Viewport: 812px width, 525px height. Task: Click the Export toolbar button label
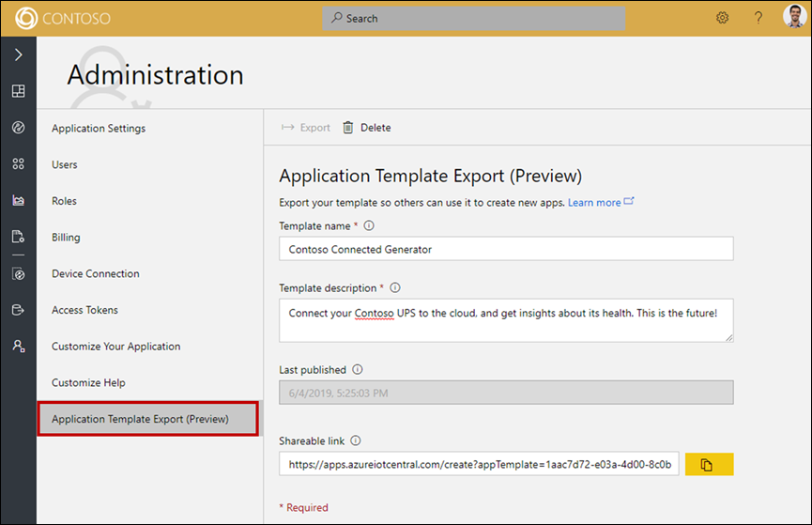314,128
